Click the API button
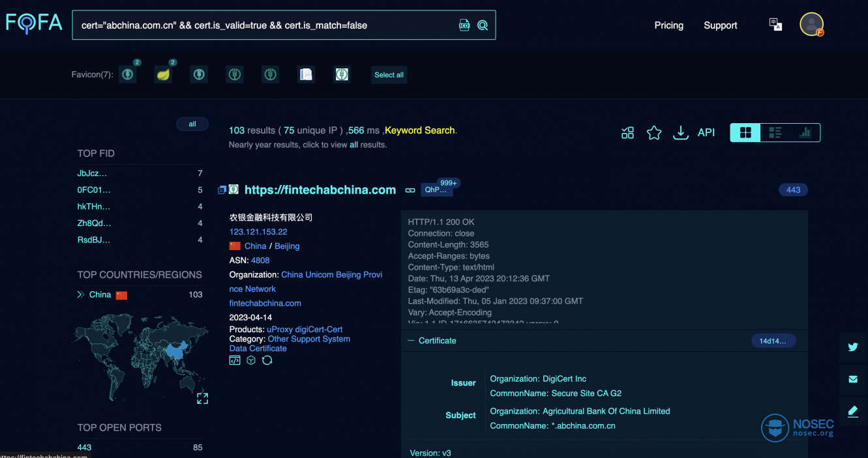This screenshot has width=868, height=458. 706,132
